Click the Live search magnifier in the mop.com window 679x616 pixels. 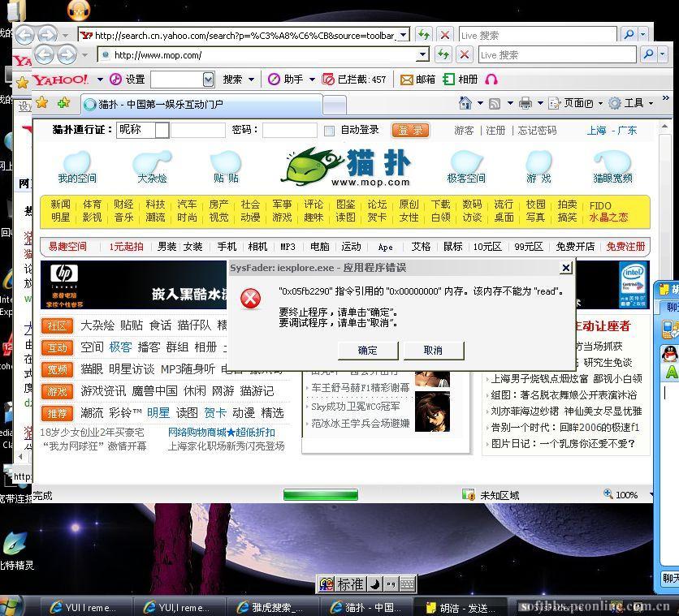(x=648, y=54)
